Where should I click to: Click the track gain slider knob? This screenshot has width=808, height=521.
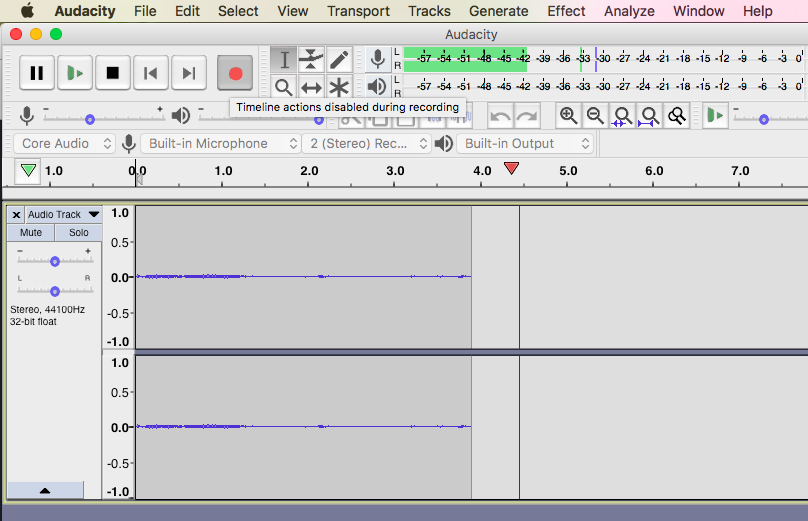tap(55, 261)
